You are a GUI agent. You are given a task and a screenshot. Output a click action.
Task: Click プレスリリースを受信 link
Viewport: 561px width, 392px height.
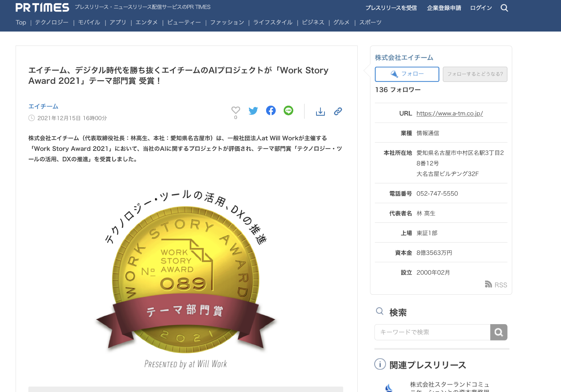pyautogui.click(x=391, y=8)
